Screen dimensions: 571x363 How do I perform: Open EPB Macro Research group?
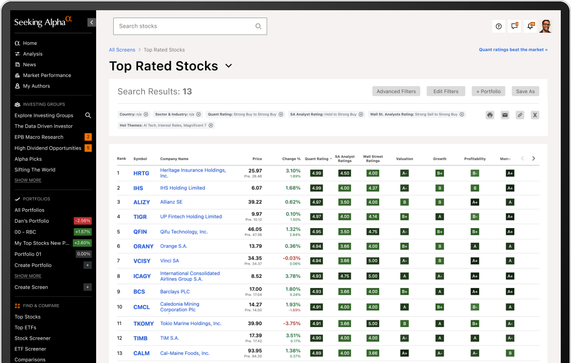point(39,137)
